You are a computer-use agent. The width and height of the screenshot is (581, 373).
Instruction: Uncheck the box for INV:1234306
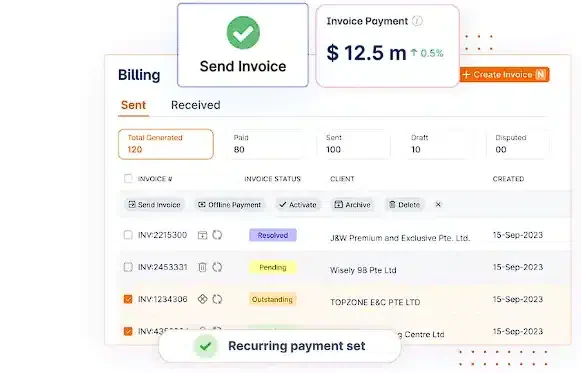(x=128, y=299)
